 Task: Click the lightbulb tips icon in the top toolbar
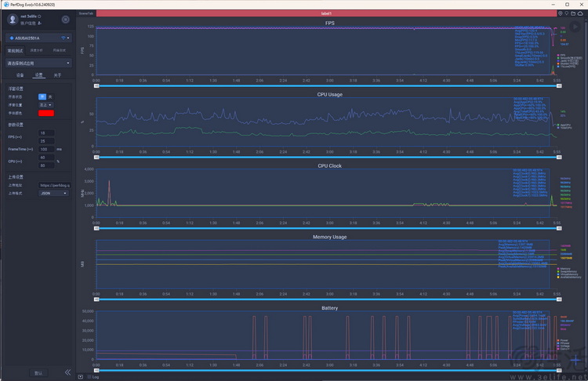pos(567,13)
